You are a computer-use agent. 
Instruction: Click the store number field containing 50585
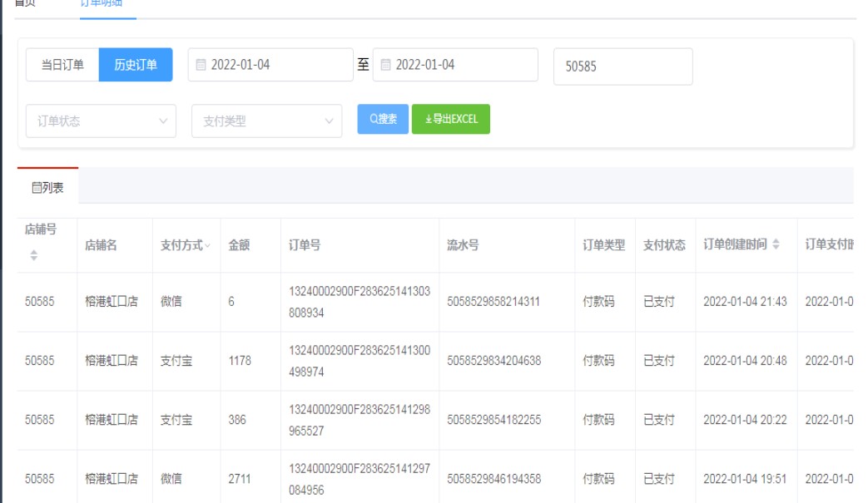click(x=622, y=67)
